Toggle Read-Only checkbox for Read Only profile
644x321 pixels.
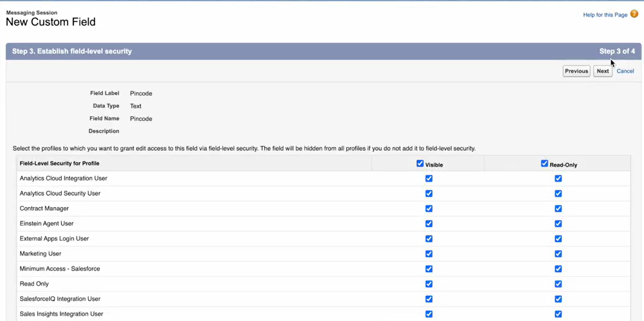coord(558,284)
